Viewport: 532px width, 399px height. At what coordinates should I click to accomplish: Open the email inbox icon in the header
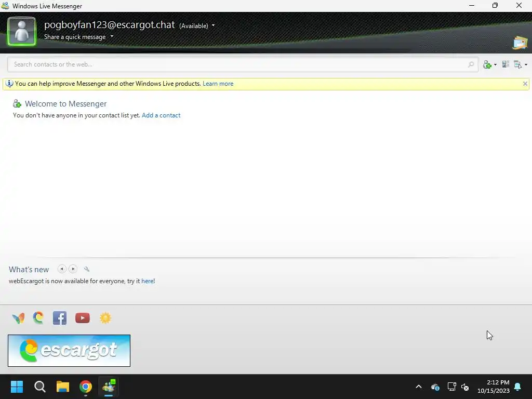520,43
